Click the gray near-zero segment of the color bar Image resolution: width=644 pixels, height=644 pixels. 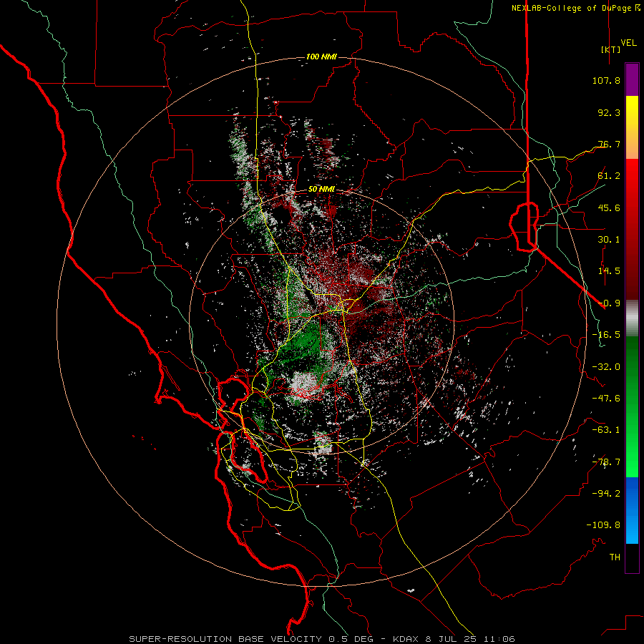(x=632, y=318)
